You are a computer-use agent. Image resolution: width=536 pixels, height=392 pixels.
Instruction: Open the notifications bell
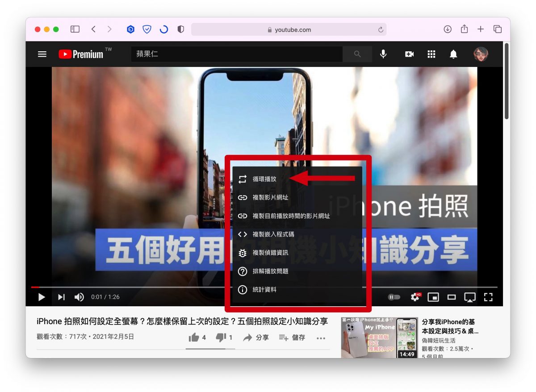(453, 54)
